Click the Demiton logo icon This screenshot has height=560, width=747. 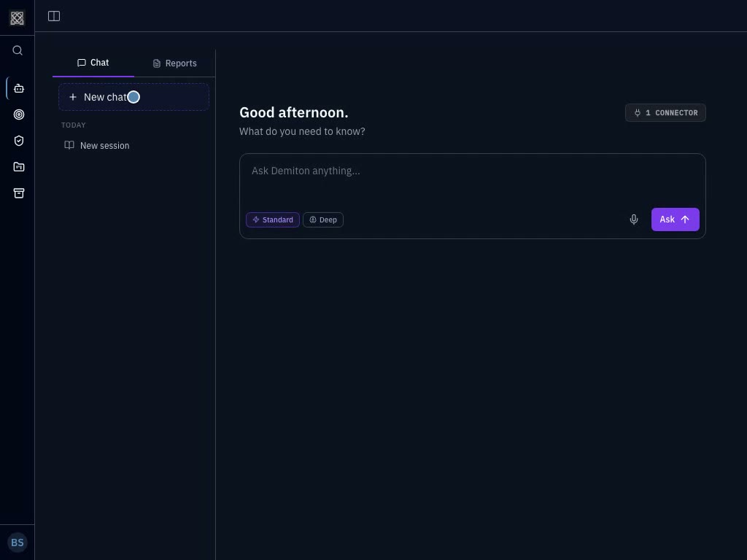(18, 17)
